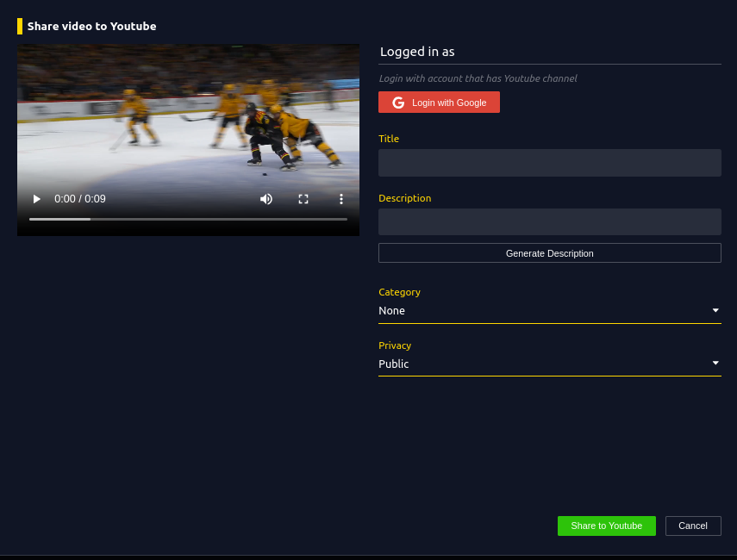Viewport: 737px width, 560px height.
Task: Click Generate Description
Action: click(549, 252)
